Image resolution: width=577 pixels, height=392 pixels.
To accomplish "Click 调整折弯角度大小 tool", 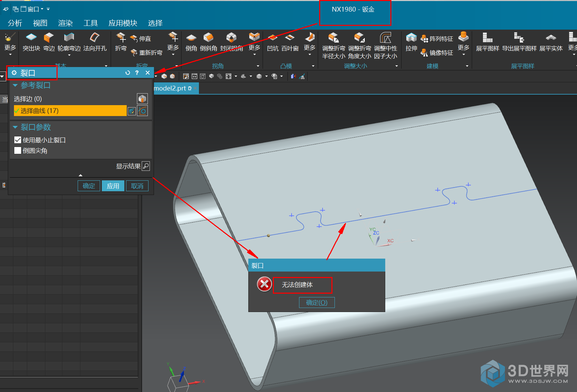I will (359, 46).
